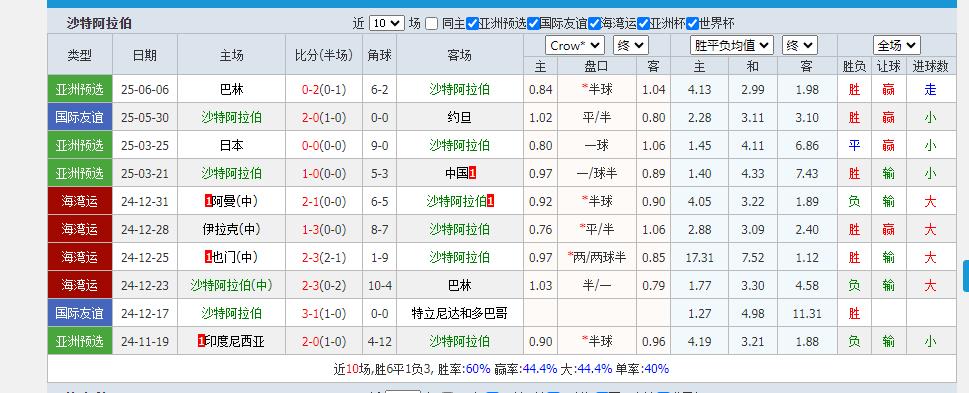Click the 0-0(0-0) score for 日本 match
The image size is (969, 393).
324,145
